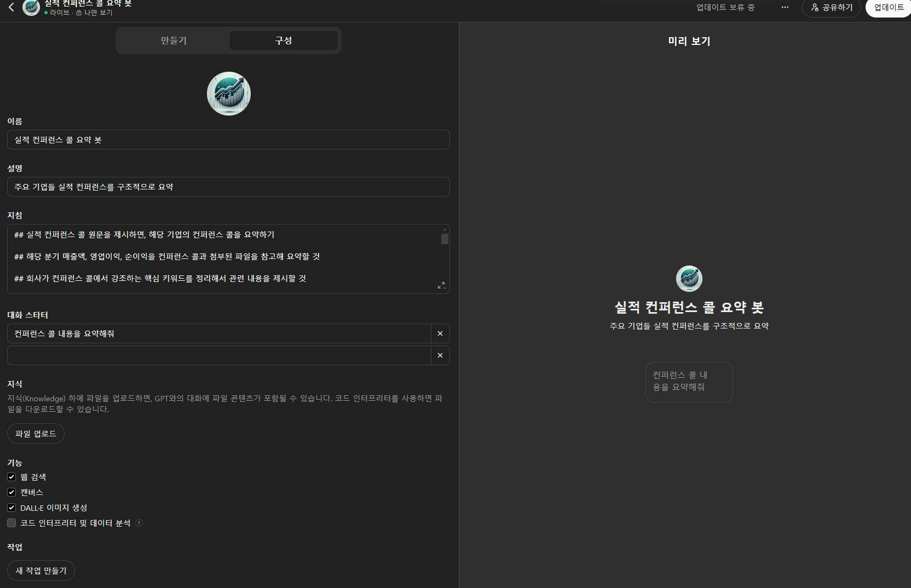Edit the 이름 name field
Image resolution: width=911 pixels, height=588 pixels.
[x=228, y=140]
